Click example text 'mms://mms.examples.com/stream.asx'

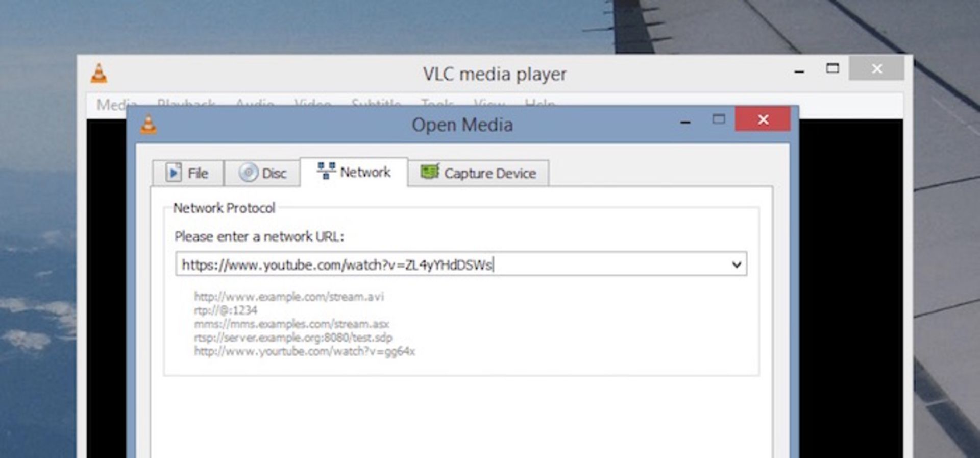click(x=291, y=324)
